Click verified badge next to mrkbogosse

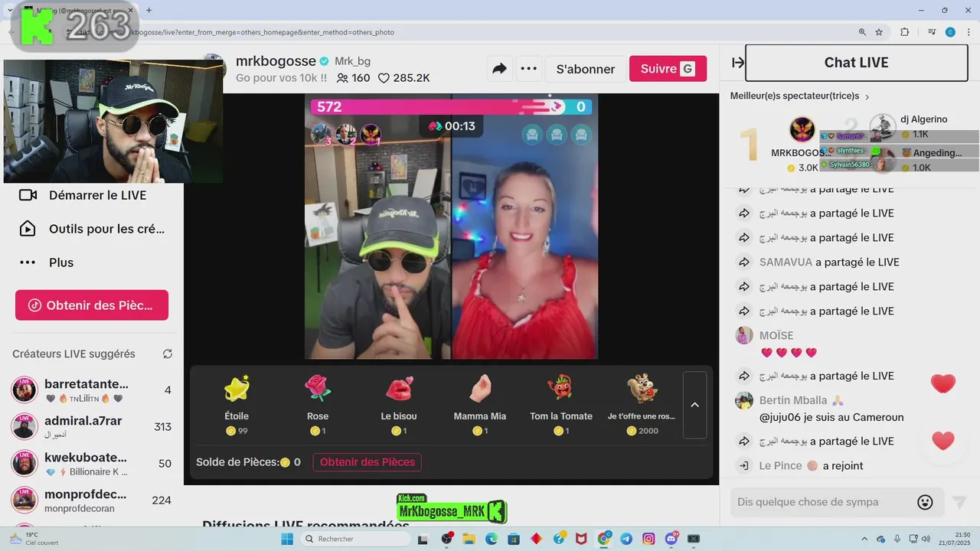[x=325, y=61]
